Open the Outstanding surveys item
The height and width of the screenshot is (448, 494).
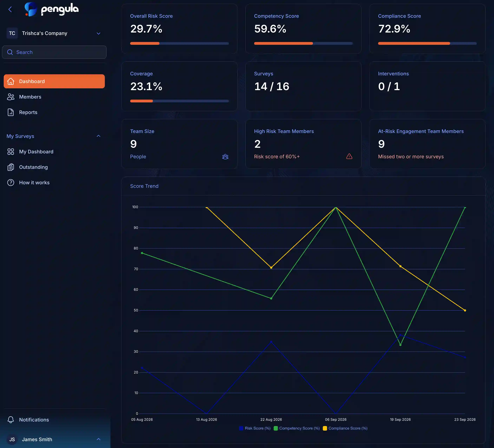[x=54, y=167]
